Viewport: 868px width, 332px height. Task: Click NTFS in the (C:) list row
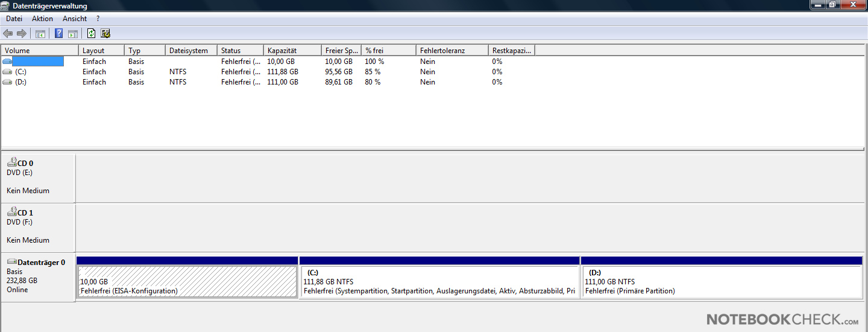178,72
